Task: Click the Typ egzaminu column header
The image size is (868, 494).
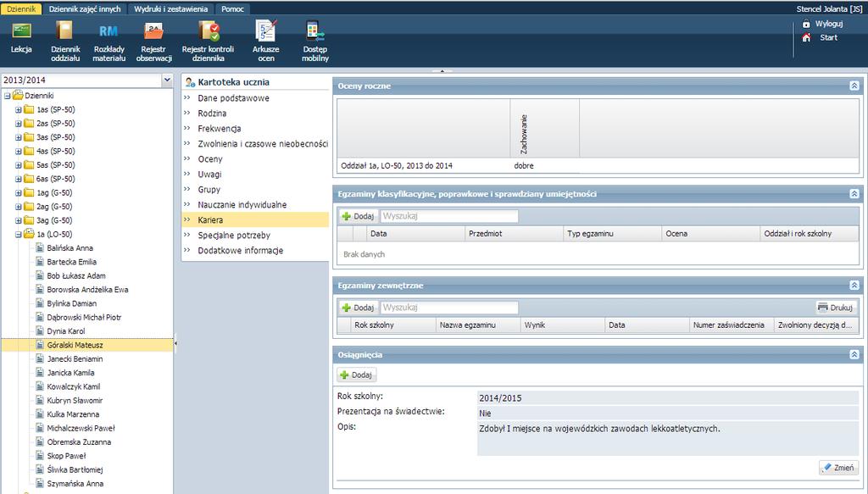Action: point(612,234)
